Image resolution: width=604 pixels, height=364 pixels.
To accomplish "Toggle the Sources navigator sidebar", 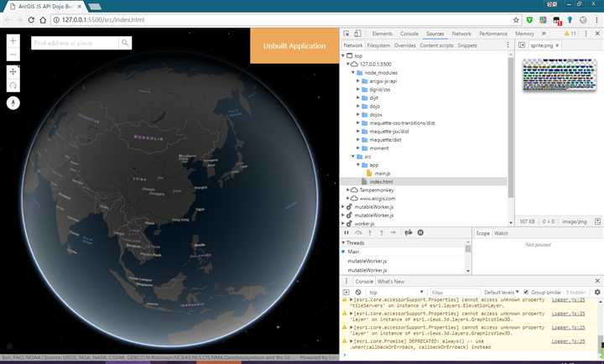I will coord(522,45).
